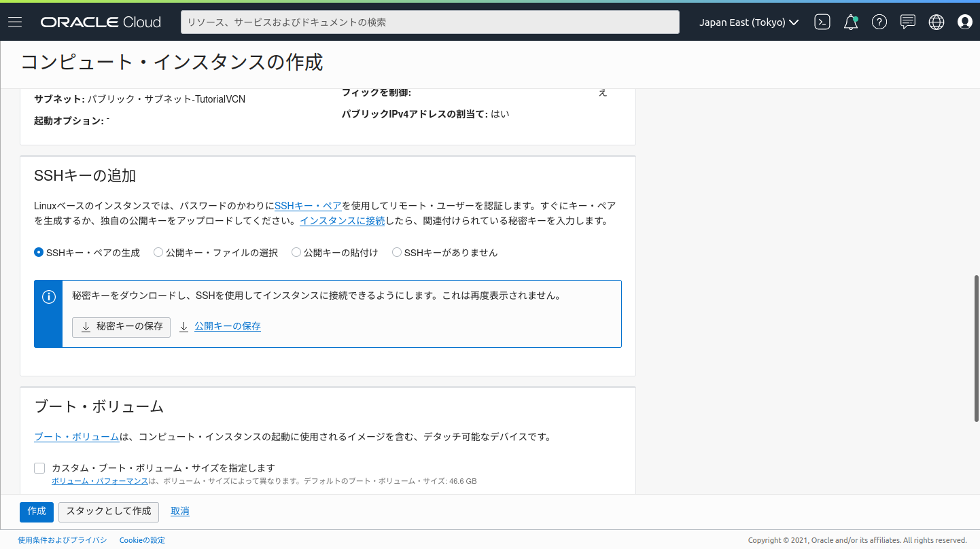Open インスタンスに接続 link

point(343,221)
